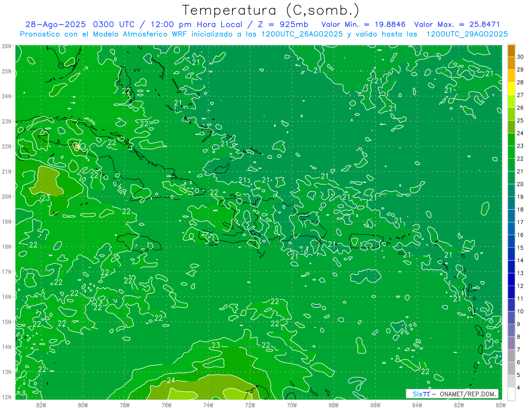Screen dimensions: 532x411
Task: Click the '9' value on color scale
Action: tap(519, 324)
